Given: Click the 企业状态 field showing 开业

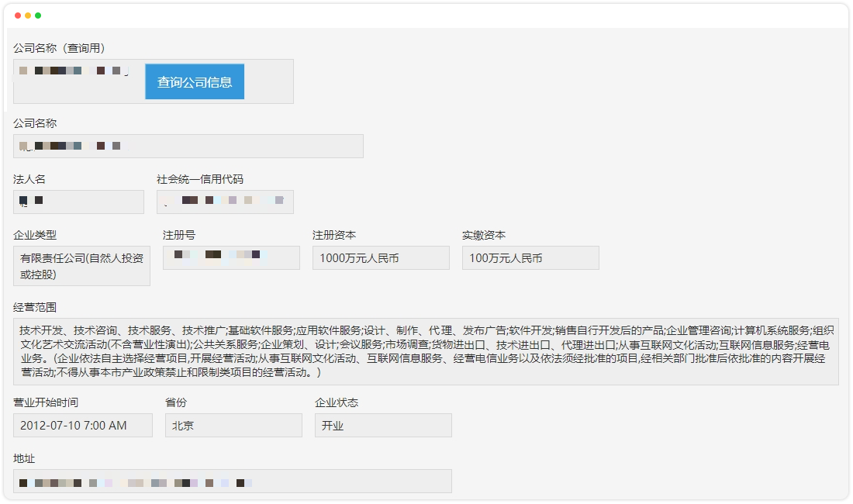Looking at the screenshot, I should pyautogui.click(x=383, y=425).
